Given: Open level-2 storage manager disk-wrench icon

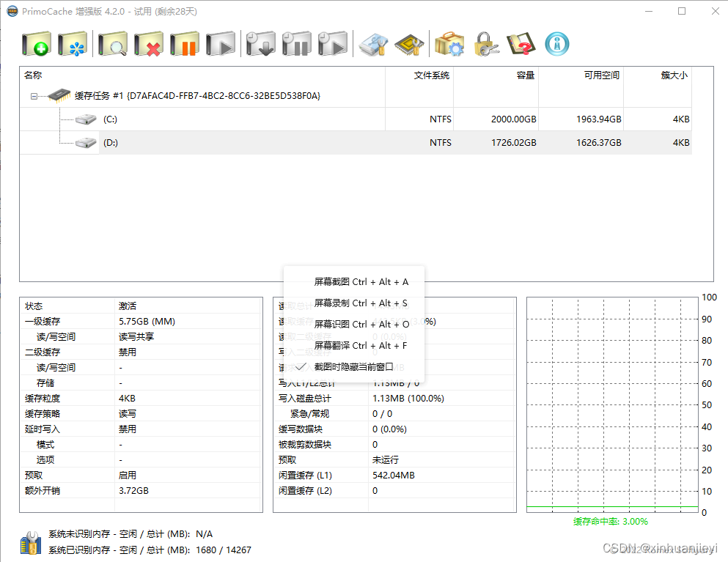Looking at the screenshot, I should (x=374, y=44).
